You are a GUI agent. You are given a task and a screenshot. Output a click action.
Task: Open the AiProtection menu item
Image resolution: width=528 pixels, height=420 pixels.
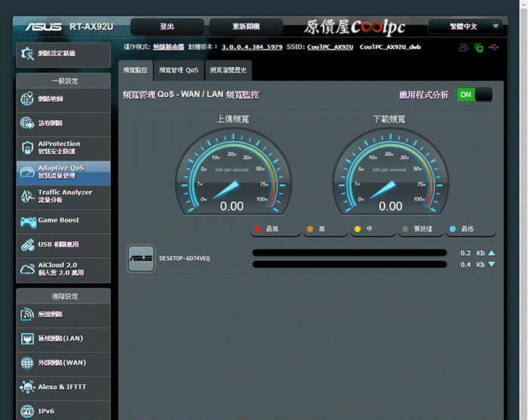pos(63,148)
